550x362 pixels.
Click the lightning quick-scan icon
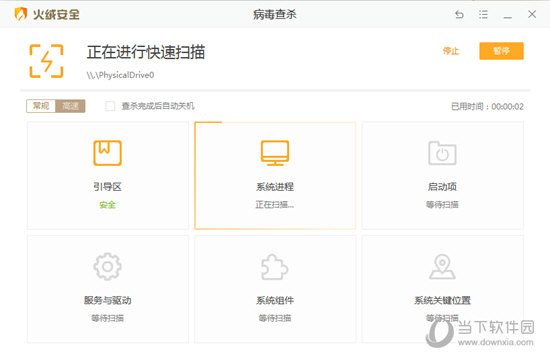(x=46, y=61)
